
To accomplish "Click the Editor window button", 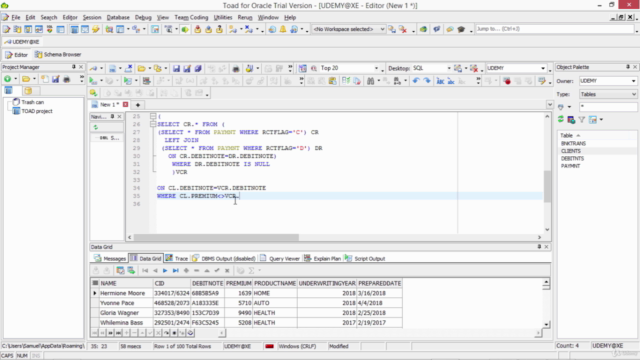I will click(x=16, y=54).
